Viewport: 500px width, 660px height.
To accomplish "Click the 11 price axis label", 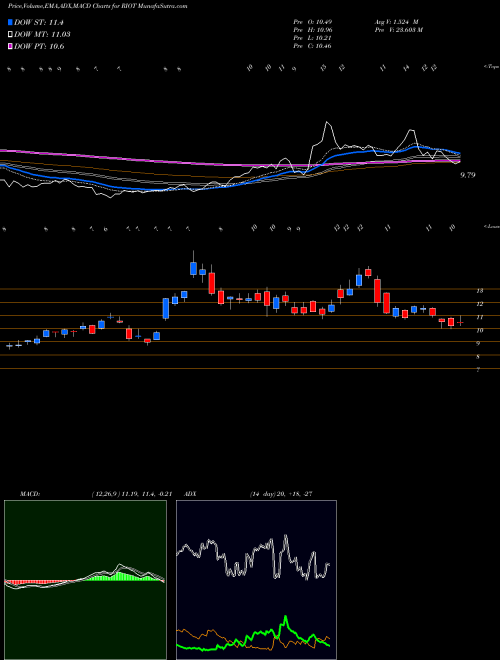I will click(x=479, y=317).
